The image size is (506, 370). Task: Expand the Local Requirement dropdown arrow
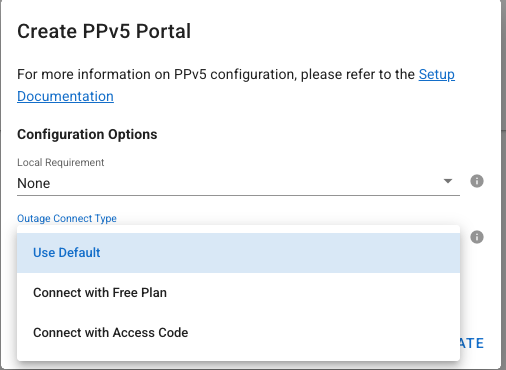(448, 181)
